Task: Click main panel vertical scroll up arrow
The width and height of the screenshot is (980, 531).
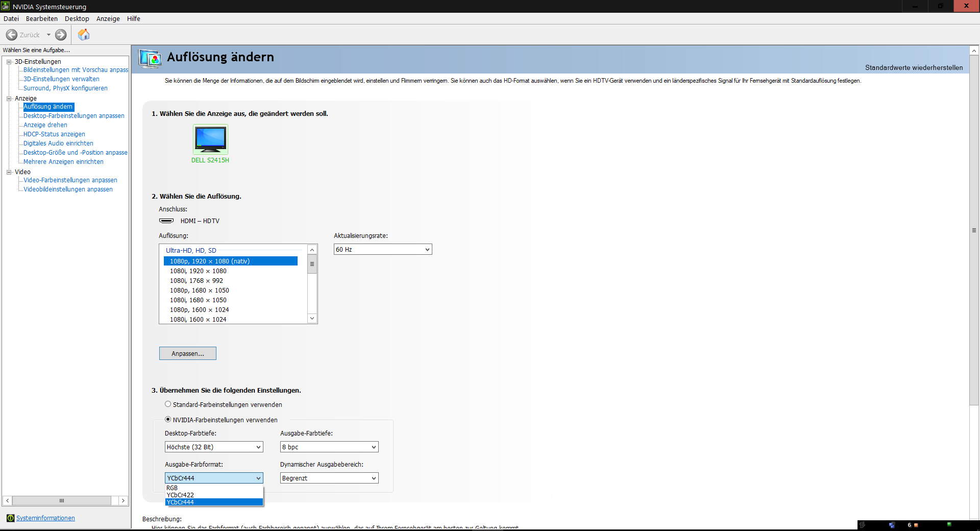Action: [x=974, y=51]
